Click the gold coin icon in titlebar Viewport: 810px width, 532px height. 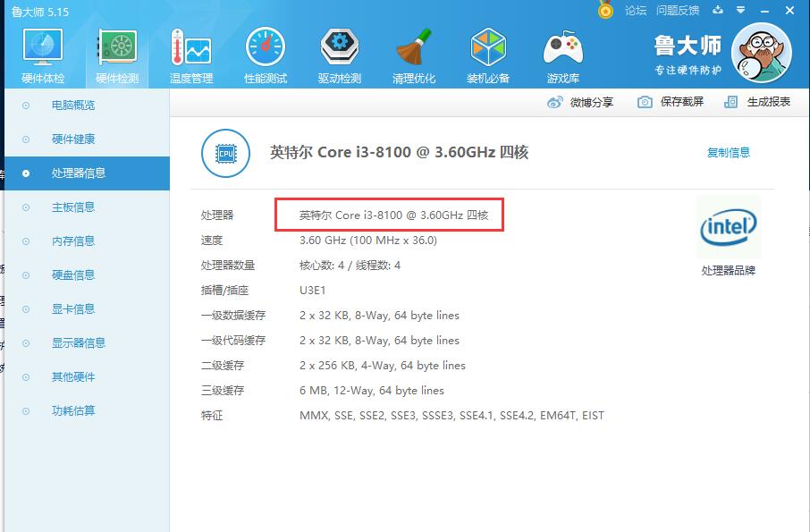click(606, 10)
